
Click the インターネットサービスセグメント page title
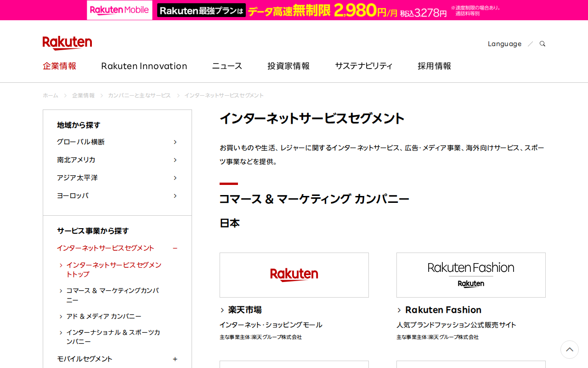(x=312, y=119)
